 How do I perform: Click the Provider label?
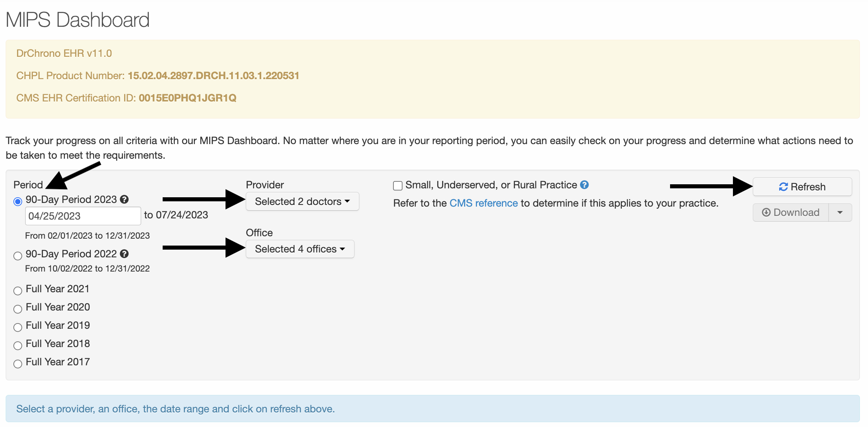point(265,185)
